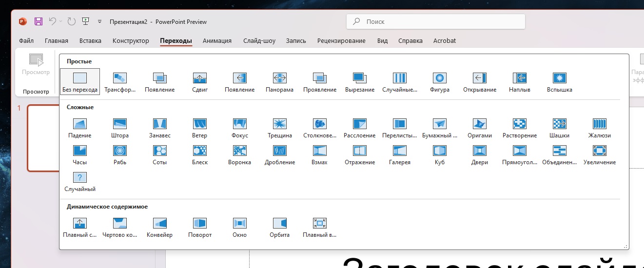
Task: Apply the Жалюзи transition
Action: 600,127
